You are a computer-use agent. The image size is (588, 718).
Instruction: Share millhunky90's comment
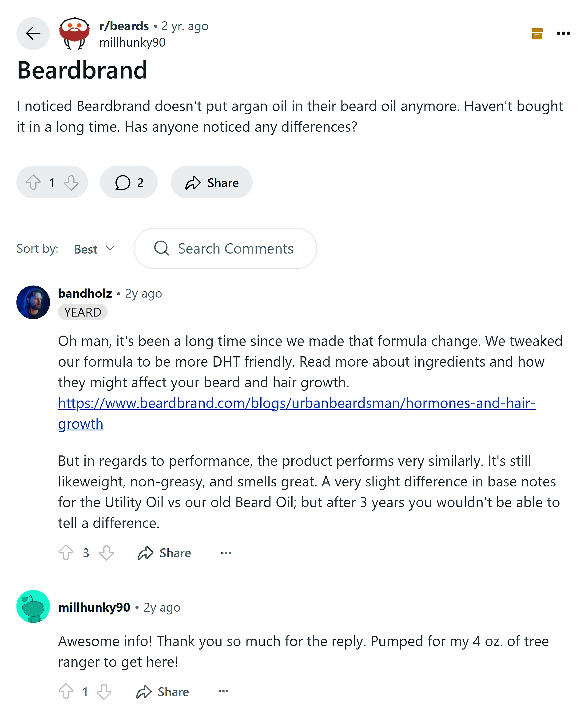(x=163, y=692)
